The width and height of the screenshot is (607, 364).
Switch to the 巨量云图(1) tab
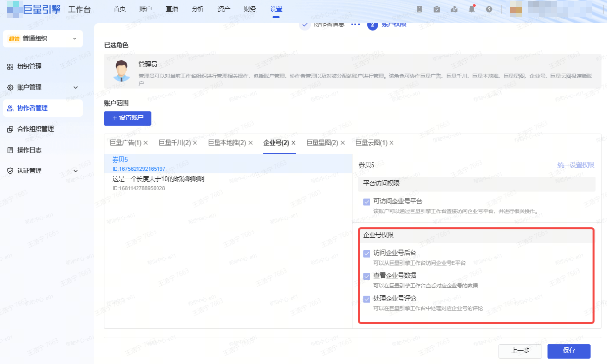click(x=372, y=143)
